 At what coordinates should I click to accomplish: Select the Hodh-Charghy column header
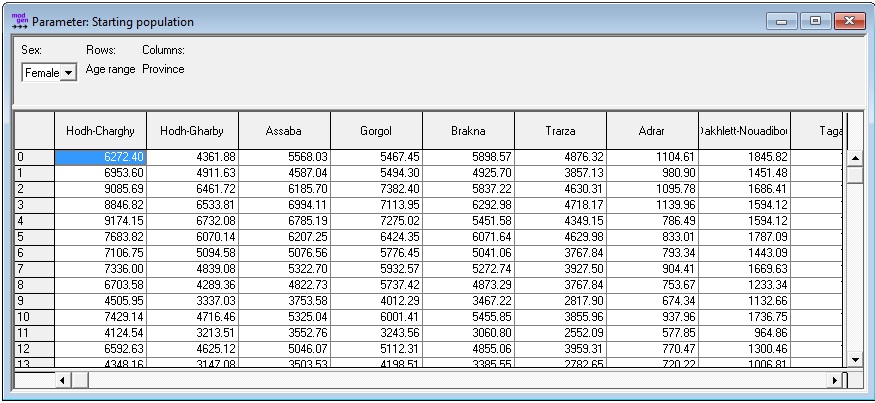[x=100, y=131]
